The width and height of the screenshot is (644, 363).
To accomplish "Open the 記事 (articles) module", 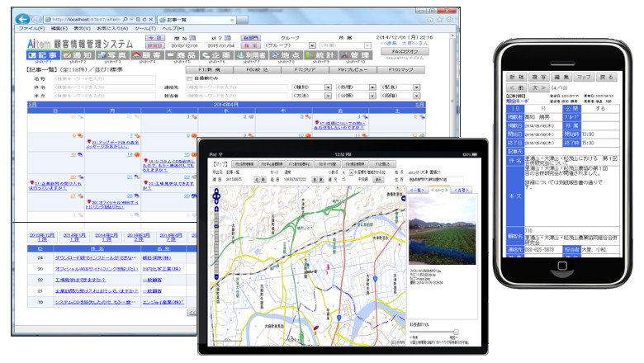I will pos(41,55).
